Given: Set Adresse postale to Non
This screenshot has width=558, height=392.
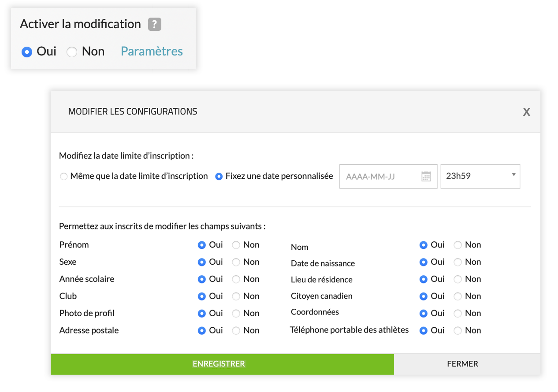Looking at the screenshot, I should [x=236, y=331].
